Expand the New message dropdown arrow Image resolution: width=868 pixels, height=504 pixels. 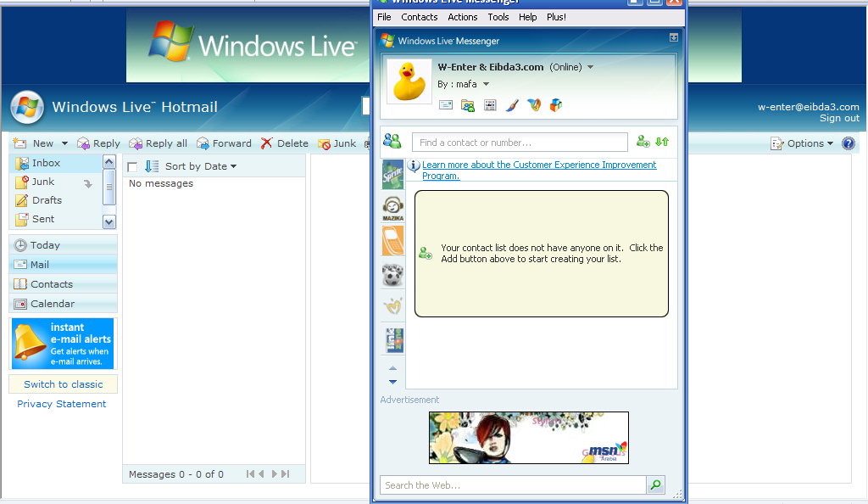[64, 143]
